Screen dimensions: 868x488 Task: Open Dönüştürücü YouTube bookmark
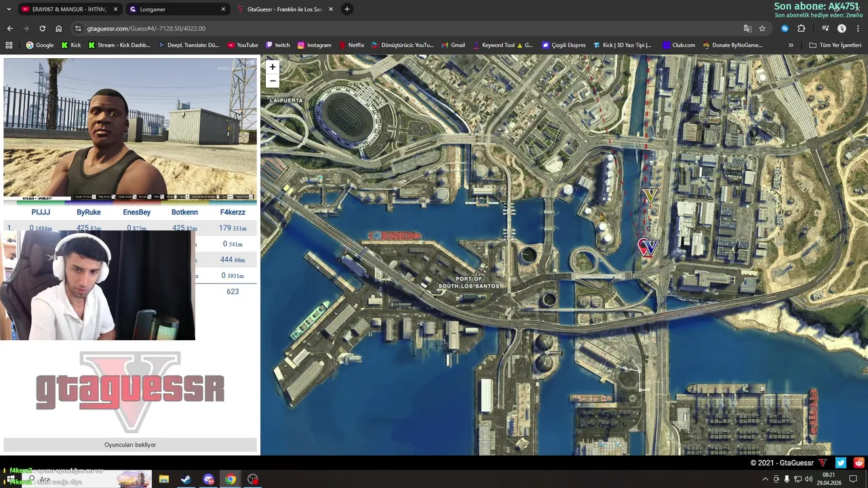402,45
